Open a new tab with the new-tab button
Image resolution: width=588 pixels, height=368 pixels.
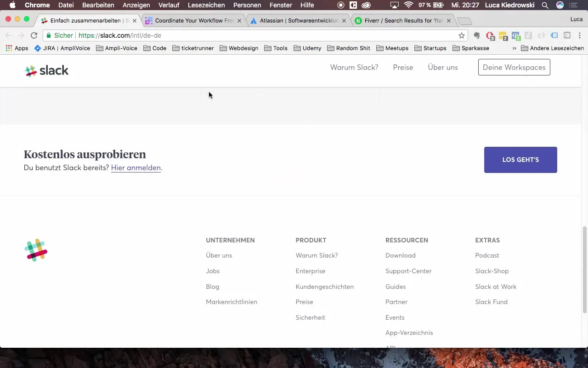click(465, 21)
